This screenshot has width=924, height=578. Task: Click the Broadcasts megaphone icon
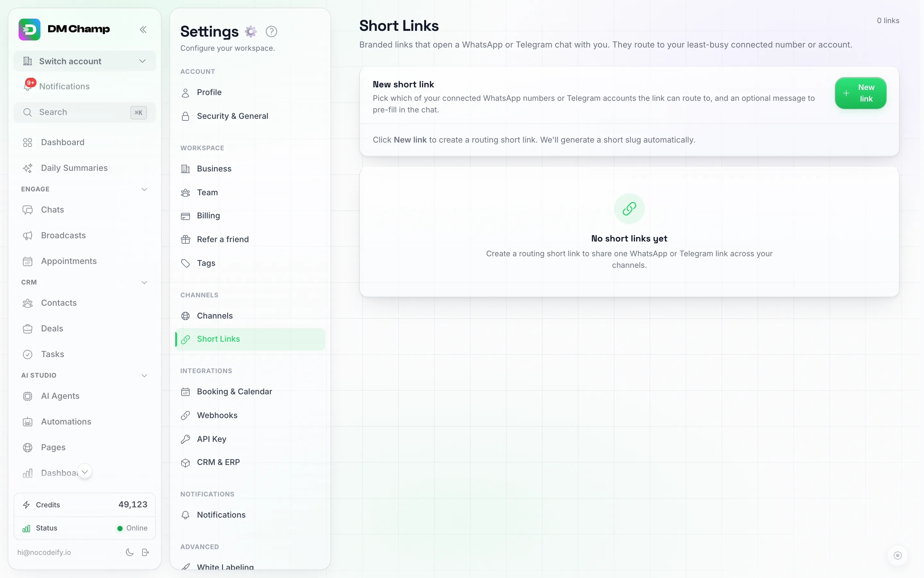[x=28, y=235]
